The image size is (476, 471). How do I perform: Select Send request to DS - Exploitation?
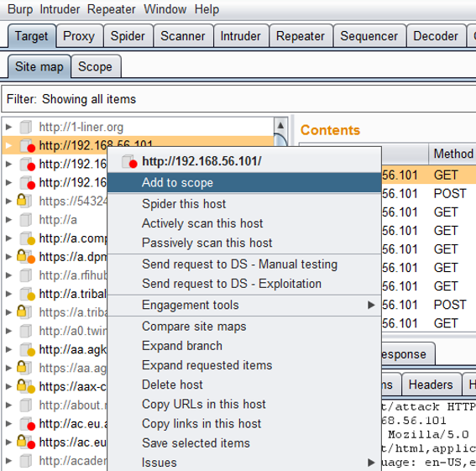click(244, 283)
